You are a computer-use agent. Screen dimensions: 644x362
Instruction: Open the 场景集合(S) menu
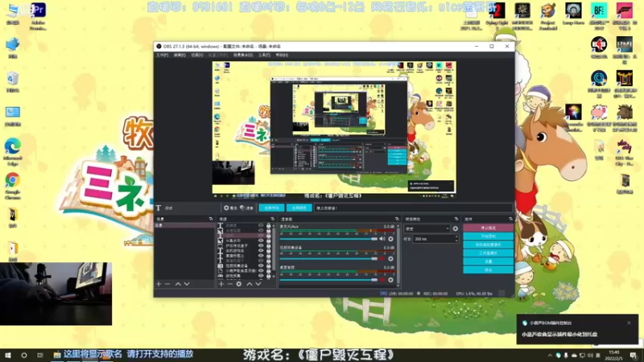243,55
